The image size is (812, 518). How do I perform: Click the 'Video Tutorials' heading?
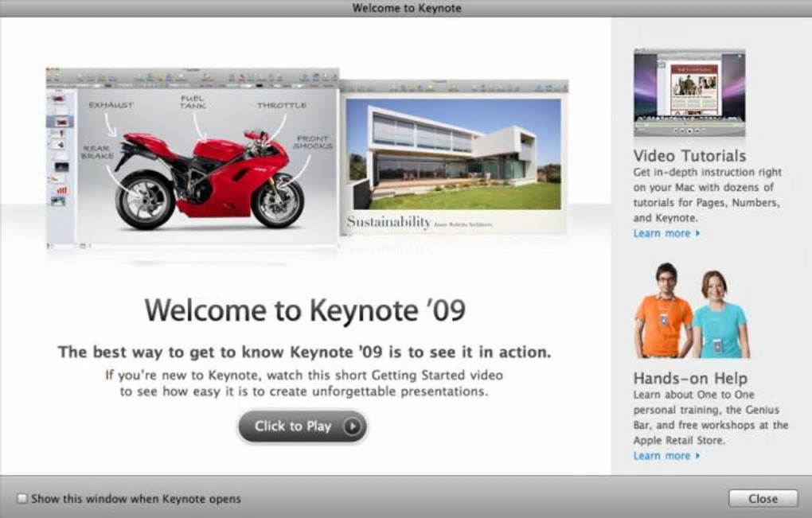coord(689,156)
